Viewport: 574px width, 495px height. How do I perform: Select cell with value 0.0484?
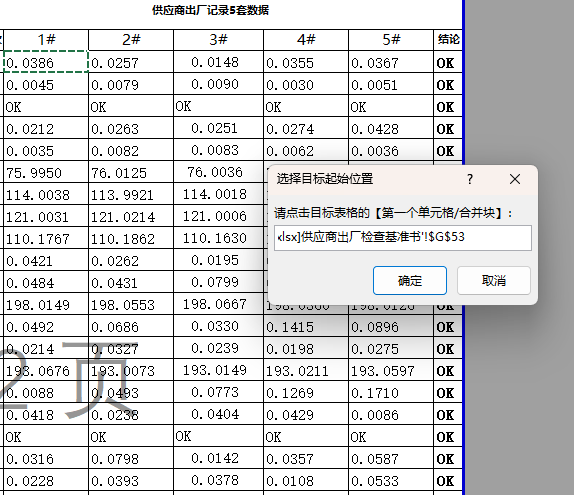pos(46,282)
